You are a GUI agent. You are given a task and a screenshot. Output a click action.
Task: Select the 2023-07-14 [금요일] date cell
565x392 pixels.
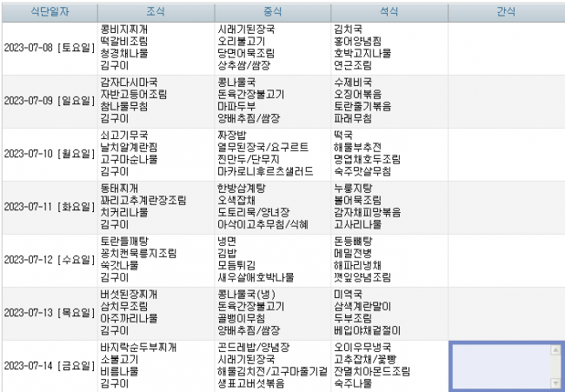[x=49, y=365]
